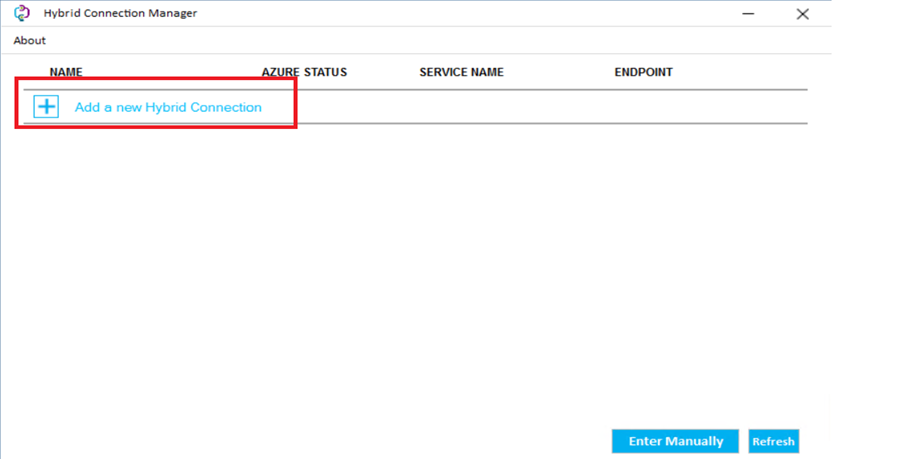Image resolution: width=912 pixels, height=459 pixels.
Task: Click the SERVICE NAME column header
Action: point(461,72)
